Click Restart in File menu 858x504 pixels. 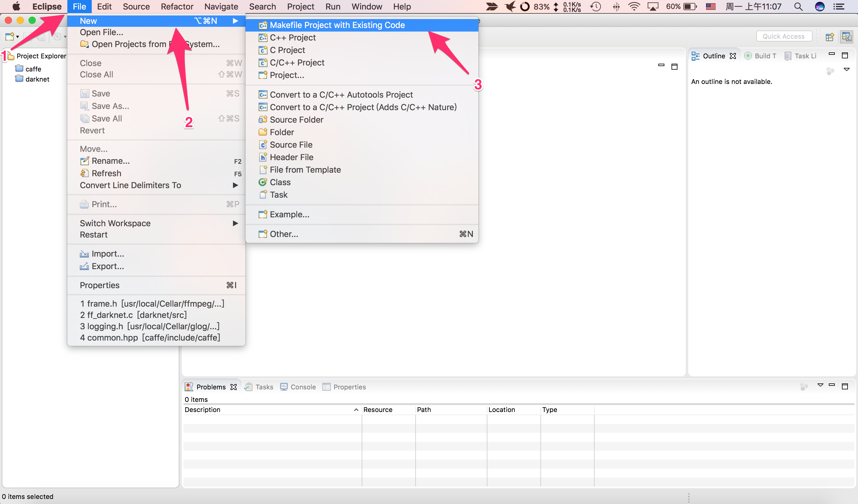(x=156, y=235)
